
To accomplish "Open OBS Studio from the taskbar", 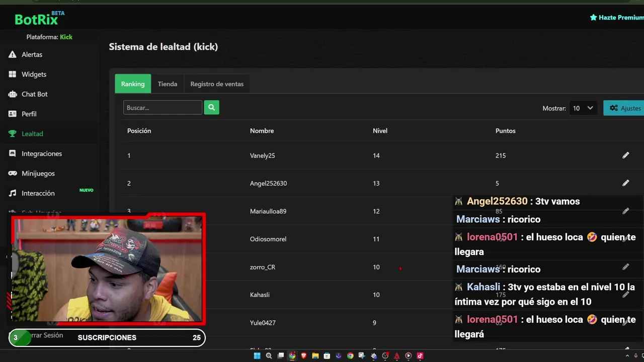I will coord(385,356).
